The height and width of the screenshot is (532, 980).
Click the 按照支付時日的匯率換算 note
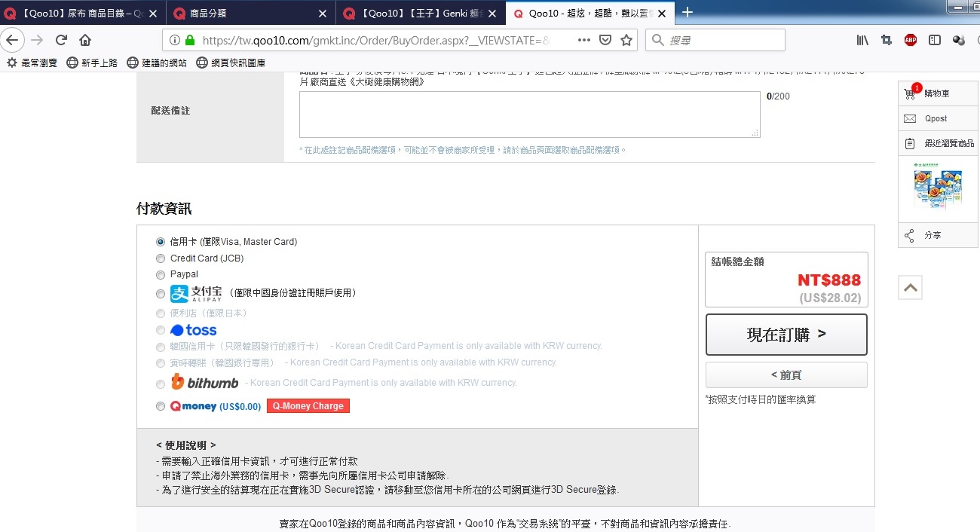click(x=760, y=399)
